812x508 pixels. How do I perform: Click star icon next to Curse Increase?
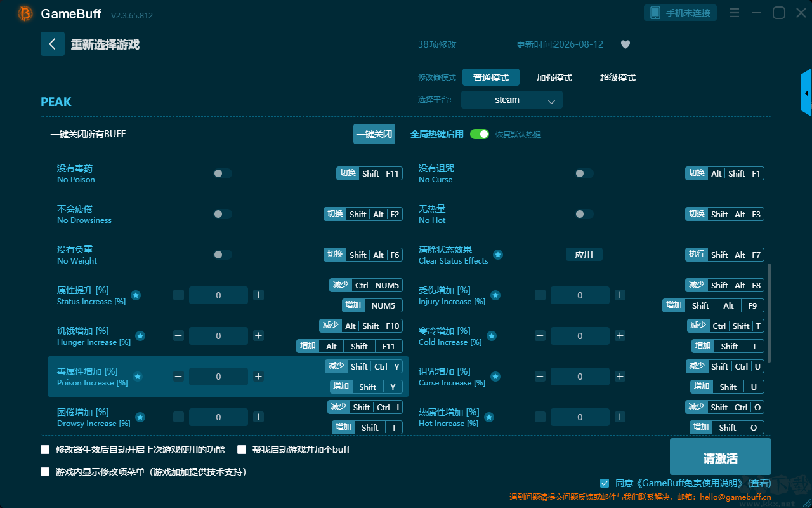pyautogui.click(x=495, y=377)
